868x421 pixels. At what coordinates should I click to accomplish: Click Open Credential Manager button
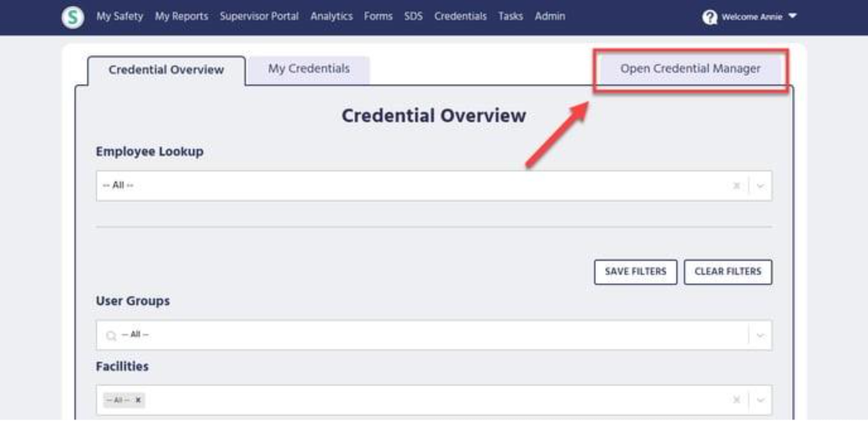click(691, 69)
